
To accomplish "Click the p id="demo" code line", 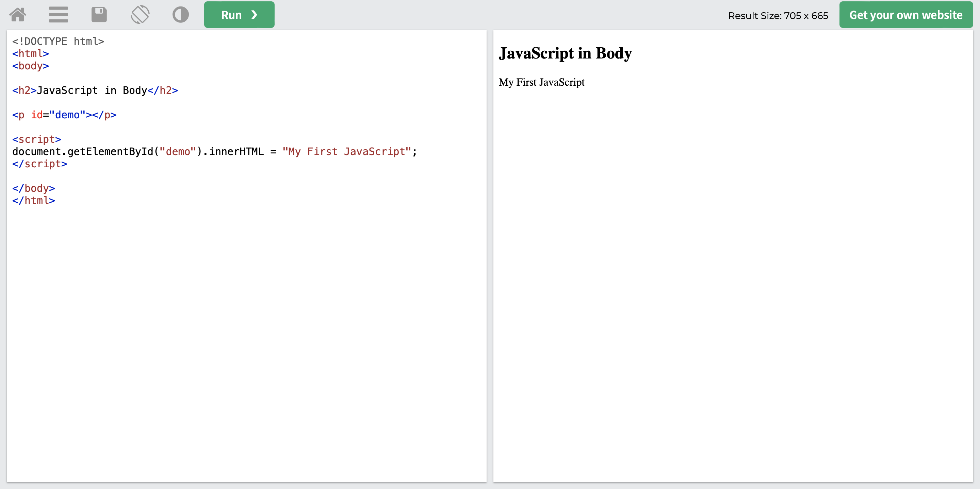I will (64, 115).
